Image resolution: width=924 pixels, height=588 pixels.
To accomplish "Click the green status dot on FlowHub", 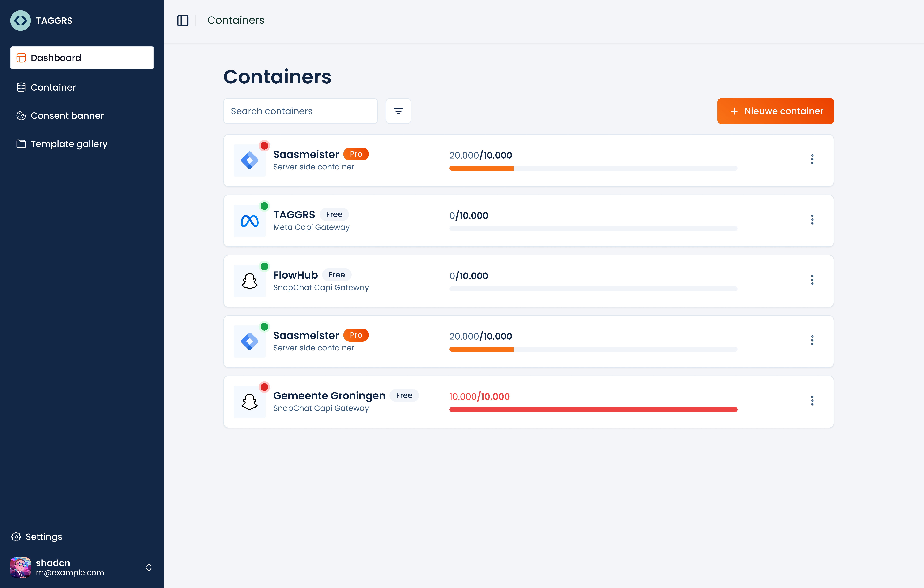I will pyautogui.click(x=264, y=266).
